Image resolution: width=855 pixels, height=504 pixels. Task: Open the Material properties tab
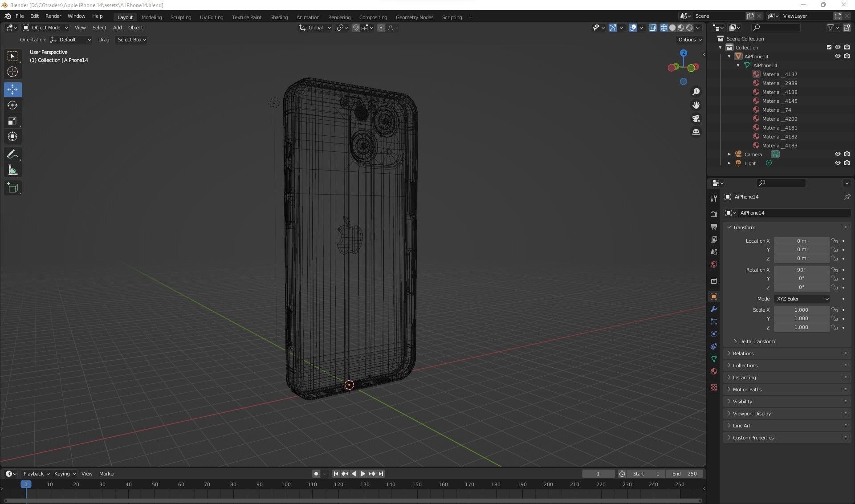pos(714,371)
